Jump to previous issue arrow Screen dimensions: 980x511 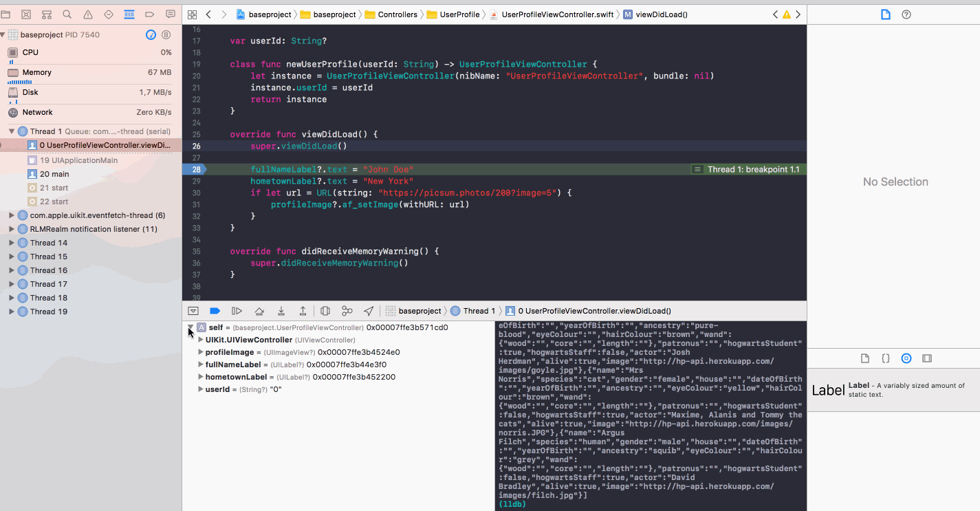776,14
